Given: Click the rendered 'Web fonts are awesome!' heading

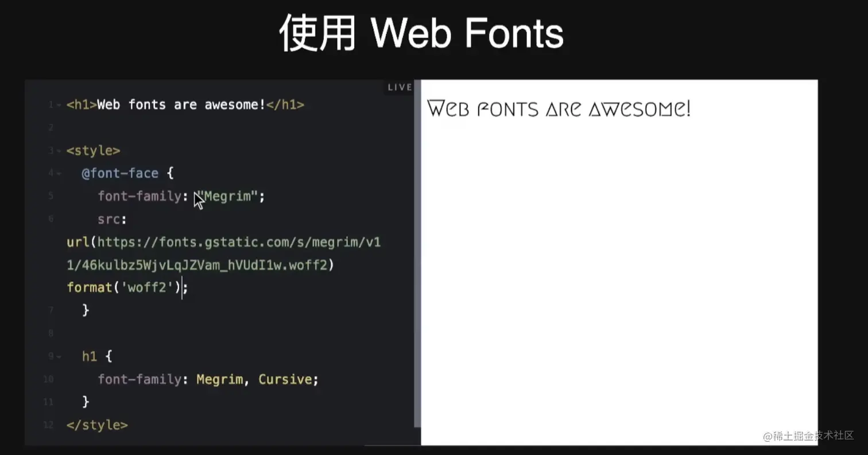Looking at the screenshot, I should coord(559,108).
